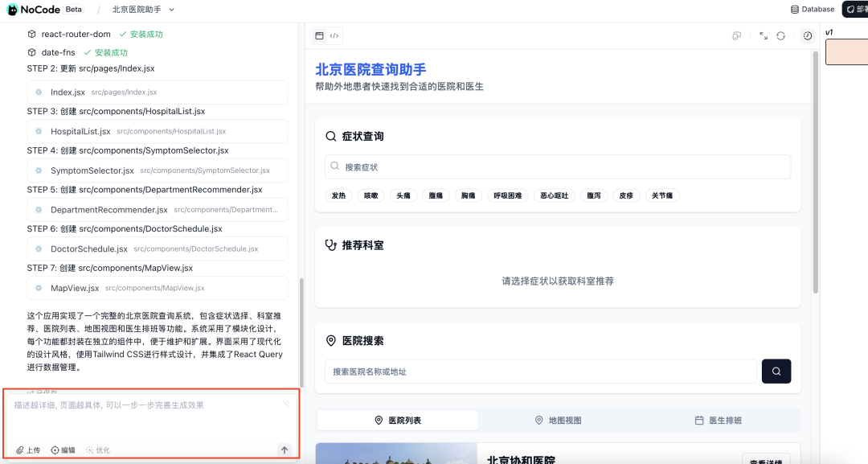Toggle the 咳嗽 symptom tag
Image resolution: width=868 pixels, height=464 pixels.
coord(371,195)
